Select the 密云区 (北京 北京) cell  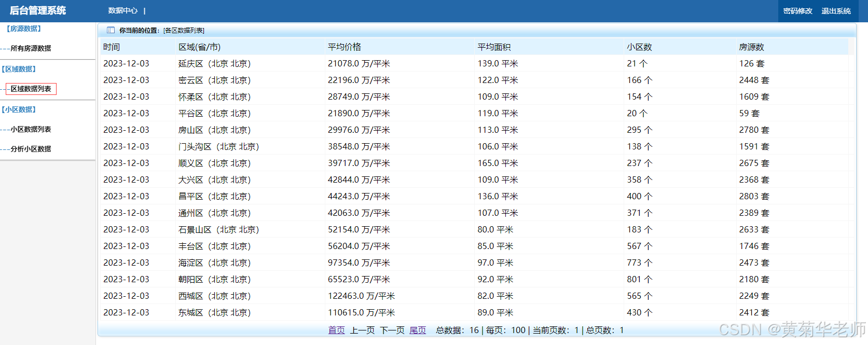point(214,80)
